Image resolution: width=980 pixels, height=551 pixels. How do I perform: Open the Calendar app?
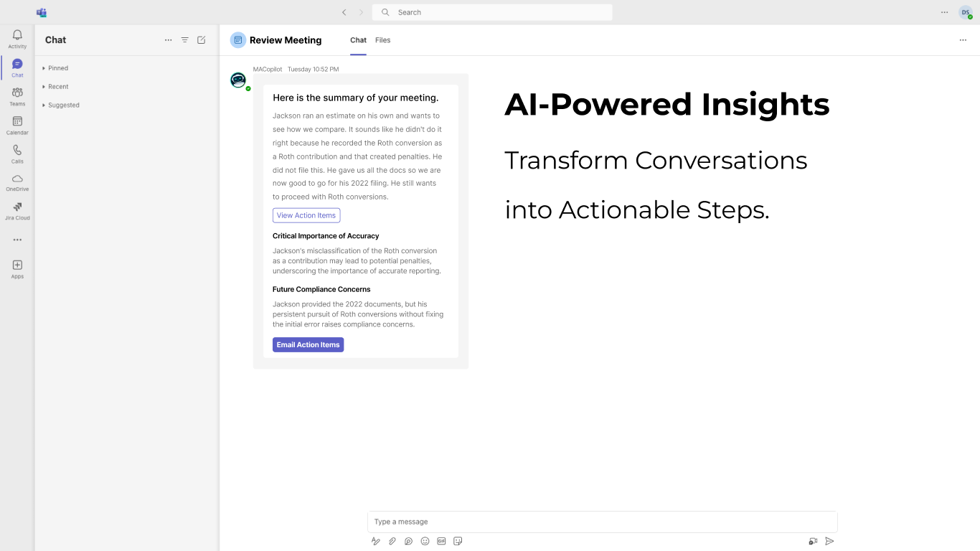click(x=17, y=125)
